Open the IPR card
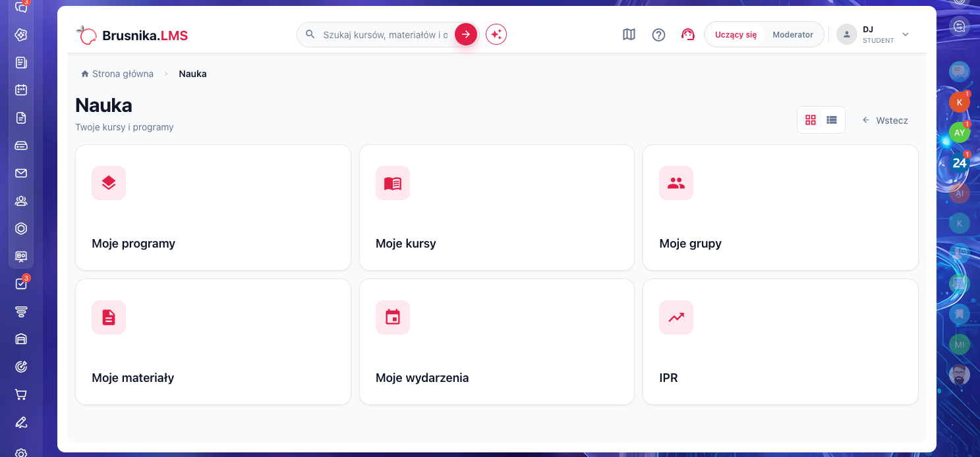This screenshot has height=457, width=980. click(780, 342)
